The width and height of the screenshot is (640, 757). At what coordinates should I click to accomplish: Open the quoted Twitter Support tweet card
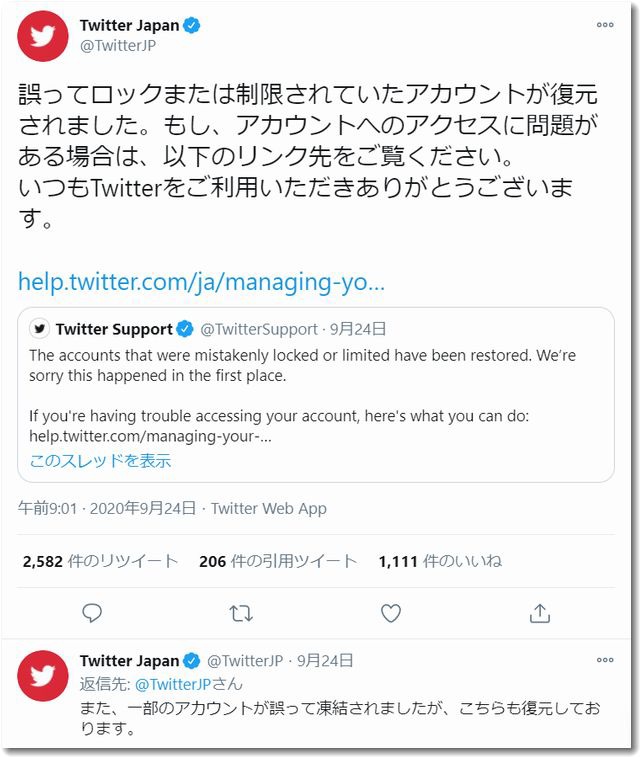click(x=316, y=395)
